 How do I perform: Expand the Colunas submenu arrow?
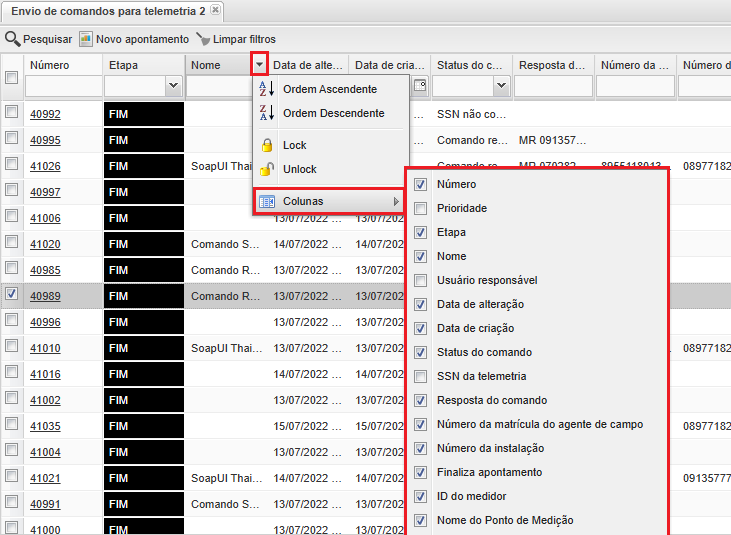coord(396,201)
